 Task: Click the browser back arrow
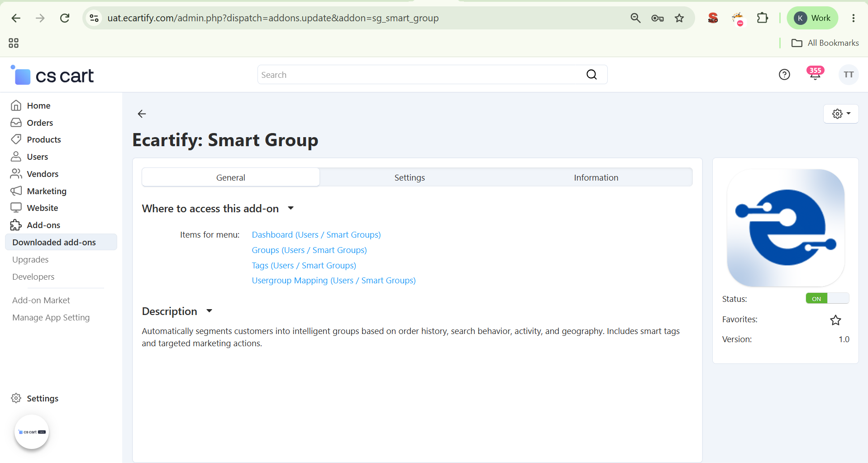pyautogui.click(x=16, y=18)
